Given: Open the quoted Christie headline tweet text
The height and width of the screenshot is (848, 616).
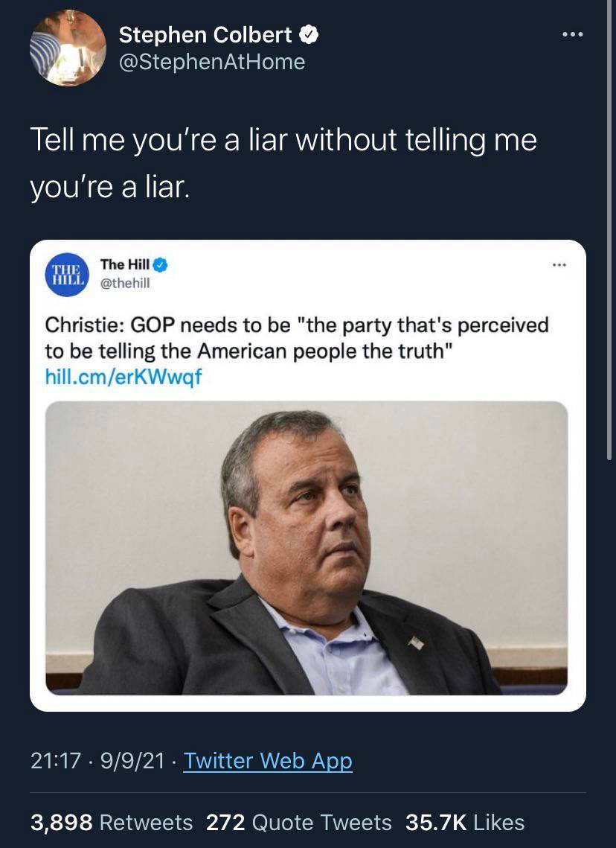Looking at the screenshot, I should pyautogui.click(x=296, y=337).
